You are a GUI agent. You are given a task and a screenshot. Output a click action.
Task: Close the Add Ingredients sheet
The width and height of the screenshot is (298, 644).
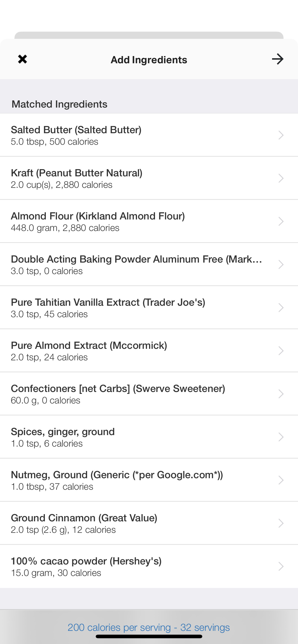click(23, 59)
